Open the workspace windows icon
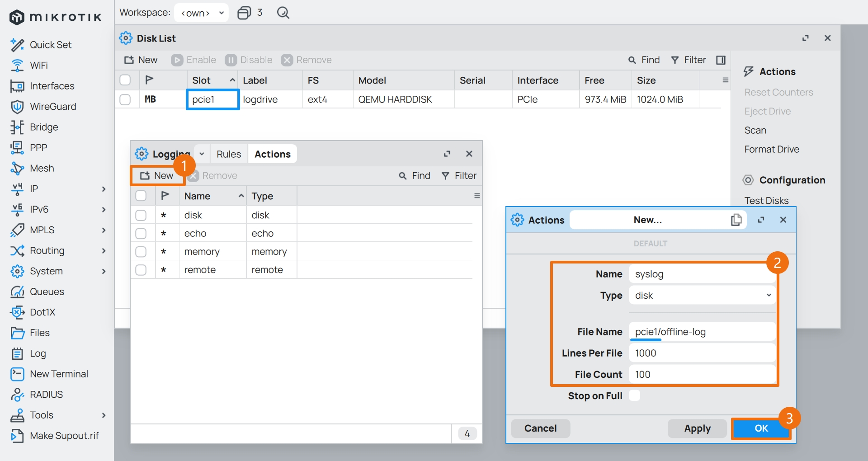Image resolution: width=868 pixels, height=461 pixels. click(244, 13)
